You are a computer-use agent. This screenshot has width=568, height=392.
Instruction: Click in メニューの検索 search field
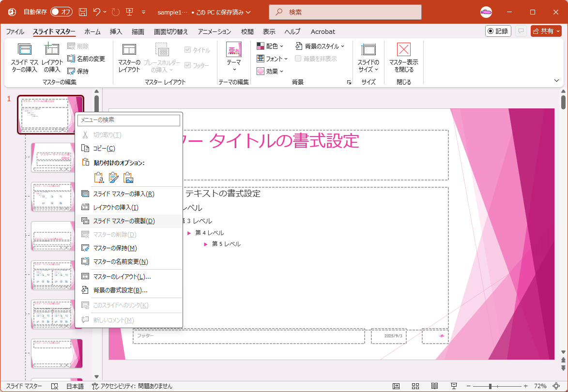click(129, 120)
